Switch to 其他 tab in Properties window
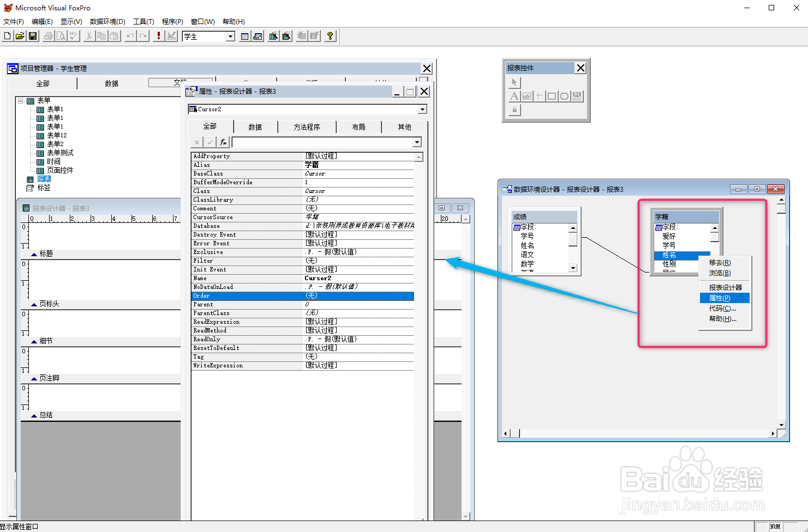Screen dimensions: 808x532 (x=404, y=127)
